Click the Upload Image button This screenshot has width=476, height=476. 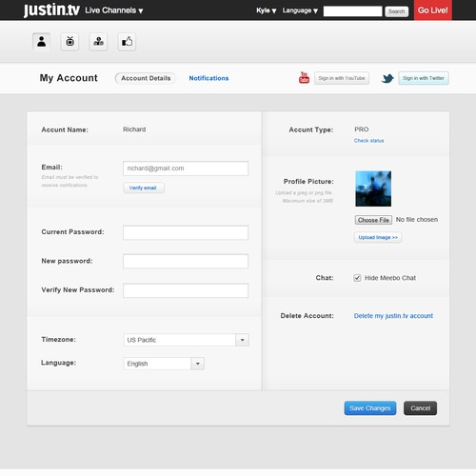coord(378,237)
